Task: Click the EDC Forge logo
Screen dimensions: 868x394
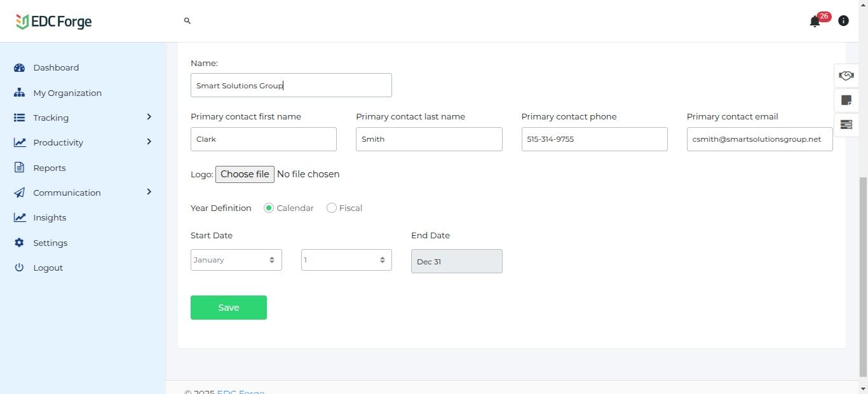Action: click(x=54, y=22)
